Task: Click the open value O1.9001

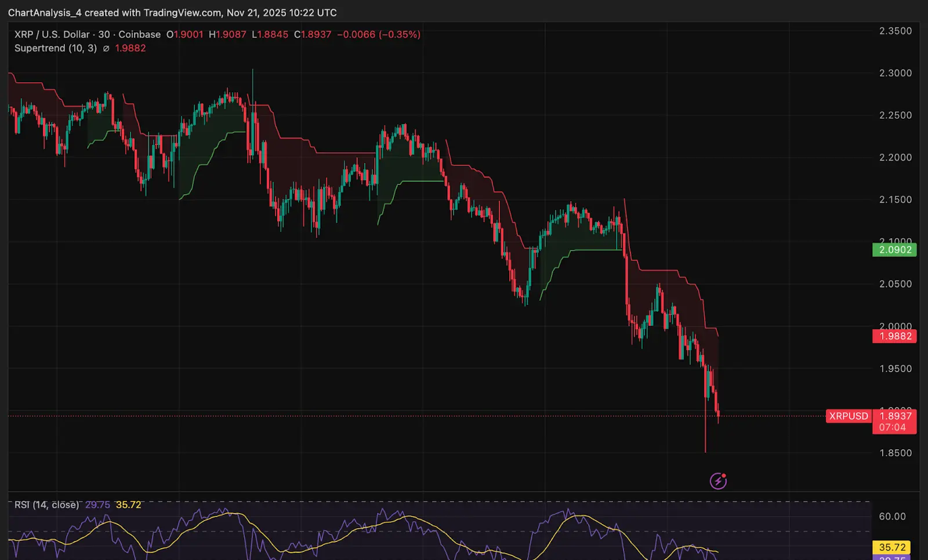Action: [x=185, y=35]
